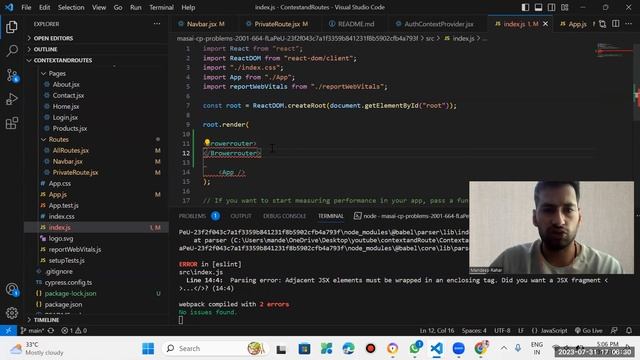This screenshot has width=640, height=360.
Task: Toggle the secondary side bar layout icon
Action: point(551,7)
